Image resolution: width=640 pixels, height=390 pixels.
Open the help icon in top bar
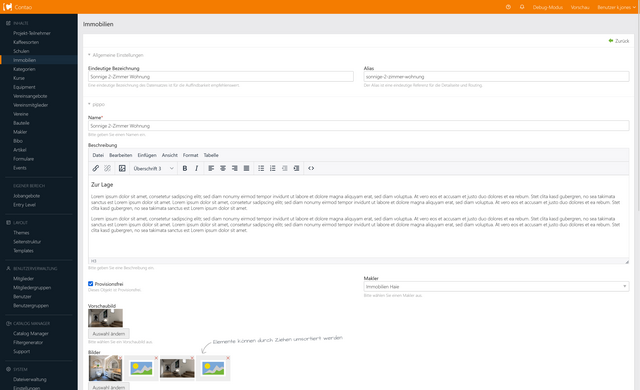coord(508,7)
